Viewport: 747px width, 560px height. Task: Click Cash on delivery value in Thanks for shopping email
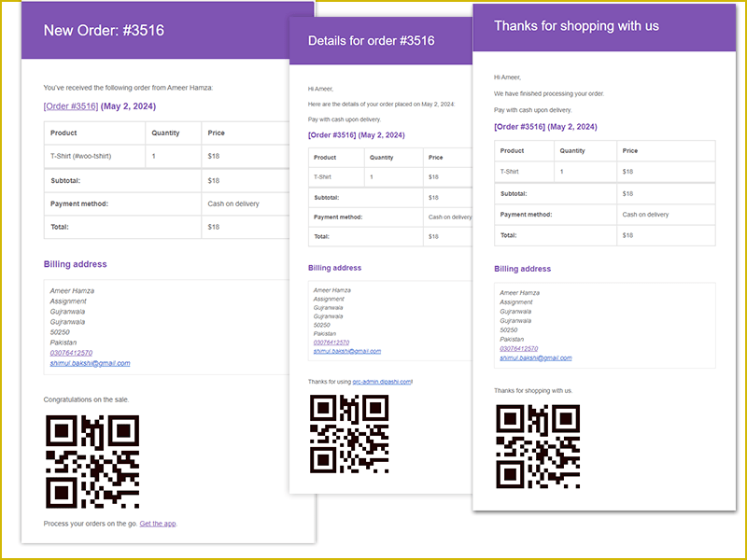(x=645, y=215)
